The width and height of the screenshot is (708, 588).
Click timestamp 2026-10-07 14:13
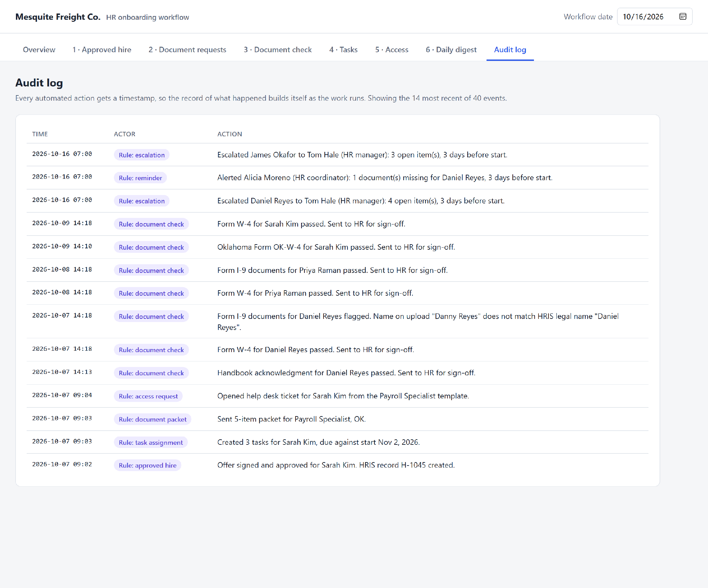[x=62, y=372]
